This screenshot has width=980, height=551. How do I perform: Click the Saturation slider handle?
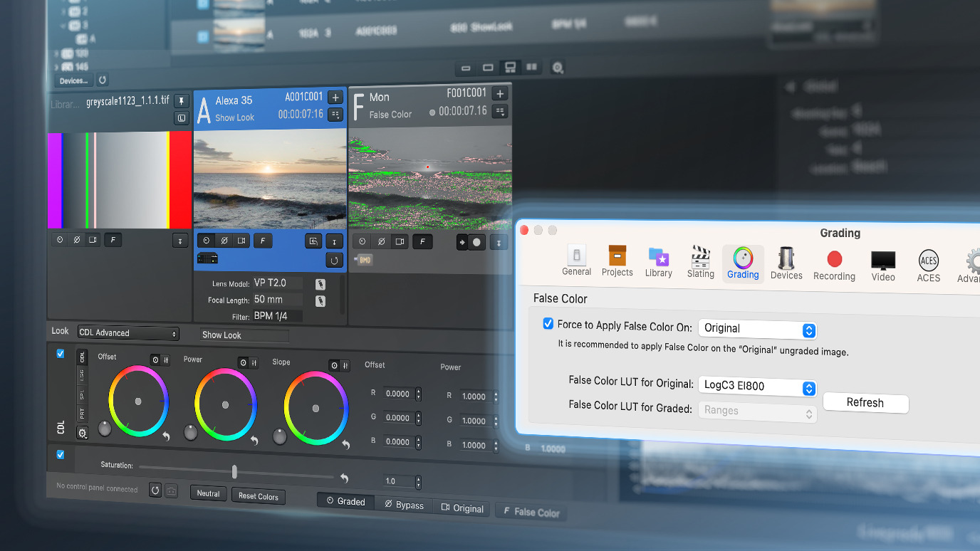click(x=234, y=472)
